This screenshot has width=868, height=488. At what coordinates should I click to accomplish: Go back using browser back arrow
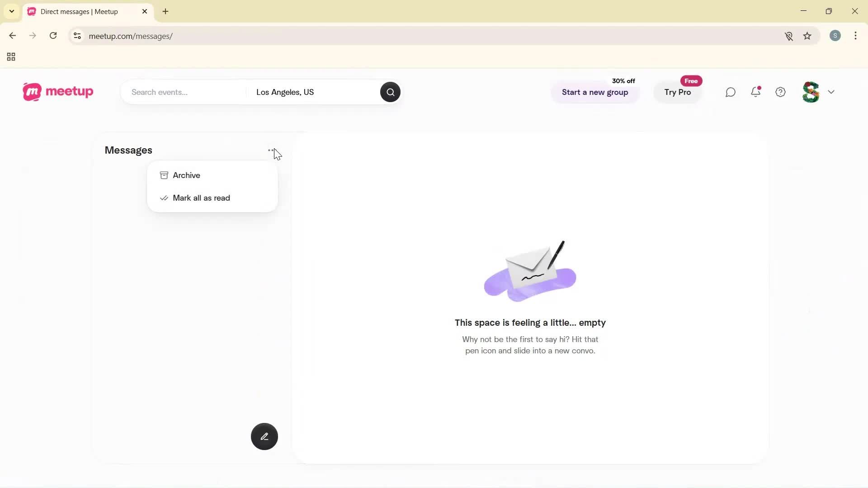pyautogui.click(x=12, y=36)
